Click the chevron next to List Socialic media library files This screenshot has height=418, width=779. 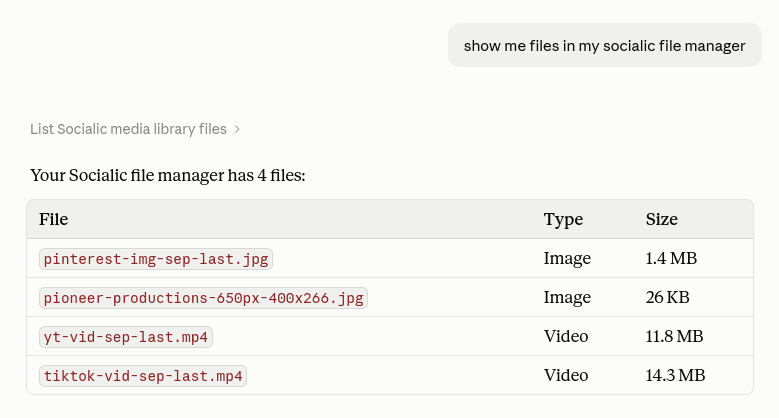click(x=237, y=129)
